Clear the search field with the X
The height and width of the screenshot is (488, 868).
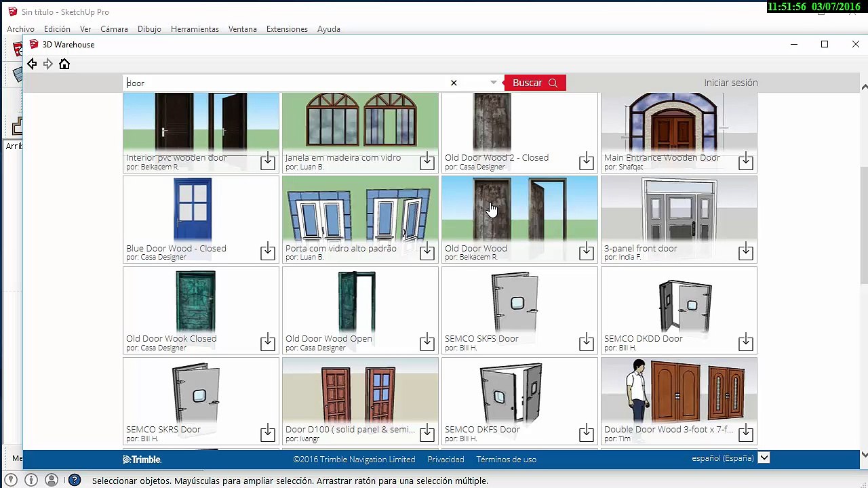(454, 83)
